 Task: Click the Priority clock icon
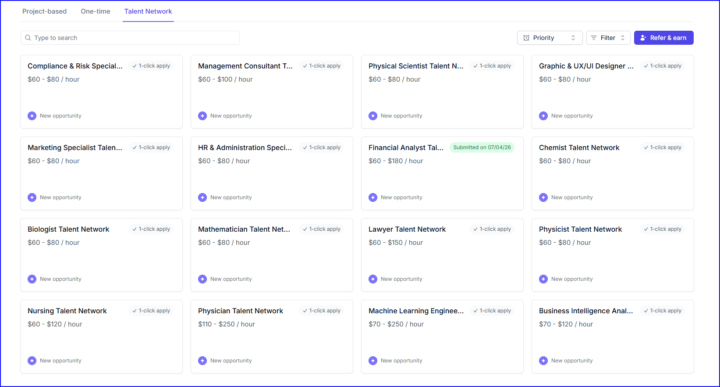pos(526,38)
